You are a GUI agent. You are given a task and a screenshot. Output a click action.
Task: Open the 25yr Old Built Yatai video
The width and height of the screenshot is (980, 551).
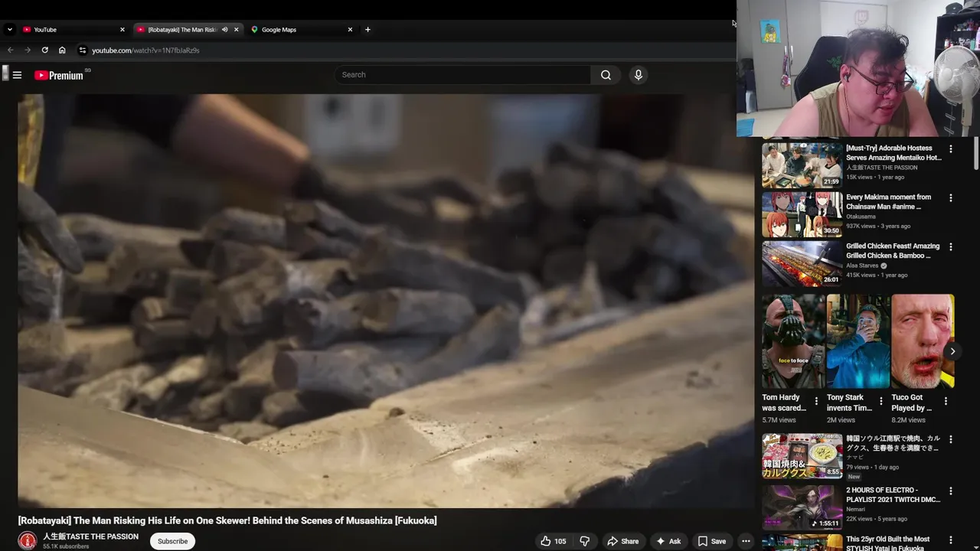tap(802, 543)
